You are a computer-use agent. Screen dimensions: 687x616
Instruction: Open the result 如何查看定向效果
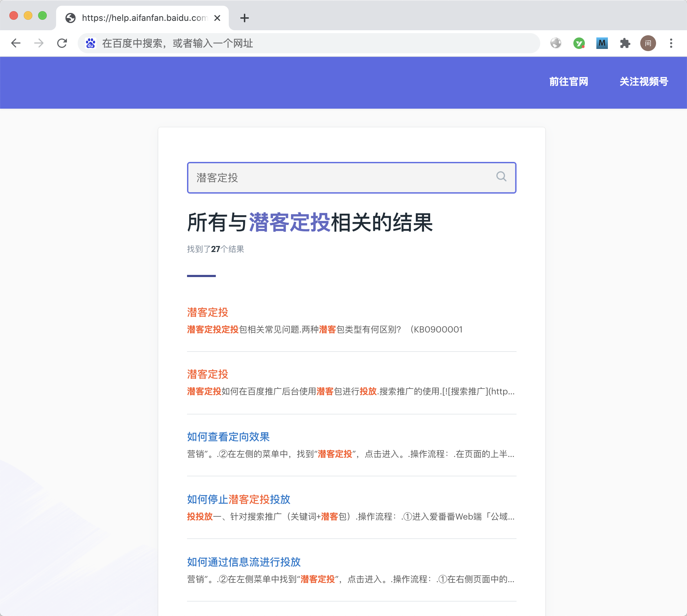(228, 437)
